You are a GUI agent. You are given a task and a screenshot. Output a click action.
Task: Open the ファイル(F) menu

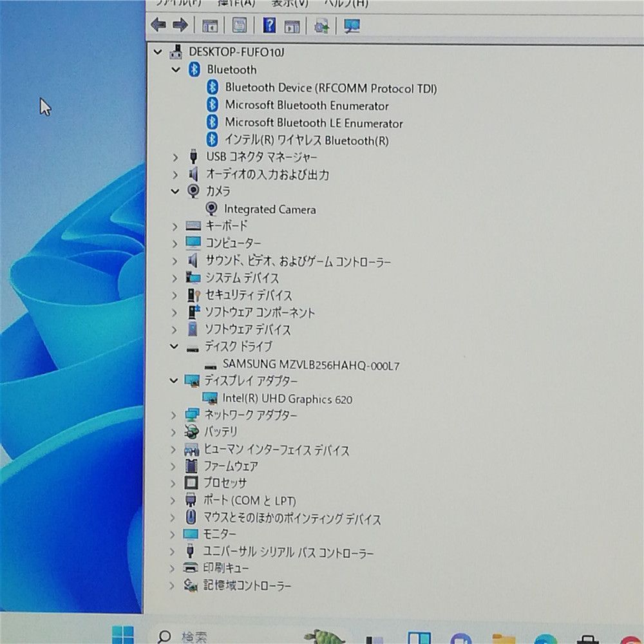pyautogui.click(x=178, y=3)
